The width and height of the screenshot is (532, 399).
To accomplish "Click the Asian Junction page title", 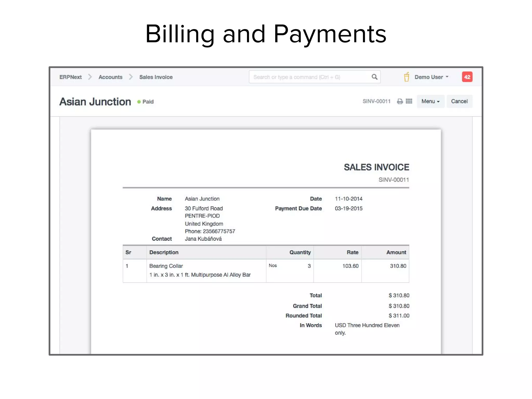I will click(x=95, y=102).
